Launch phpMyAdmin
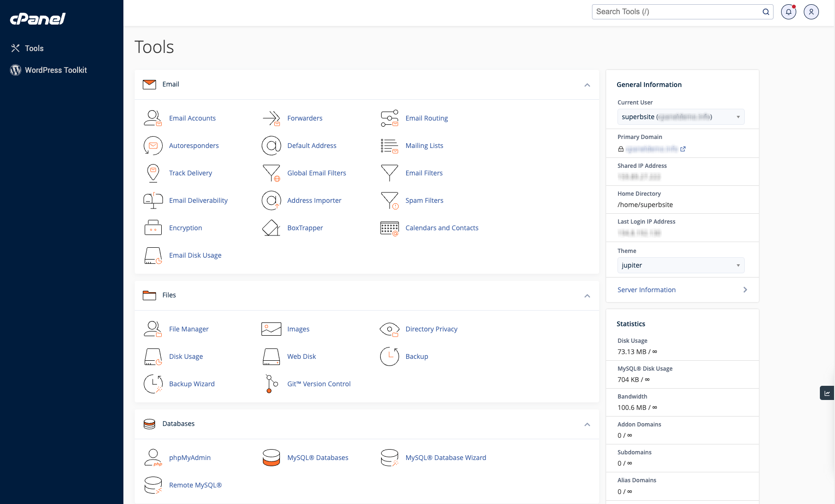This screenshot has height=504, width=835. click(x=190, y=458)
